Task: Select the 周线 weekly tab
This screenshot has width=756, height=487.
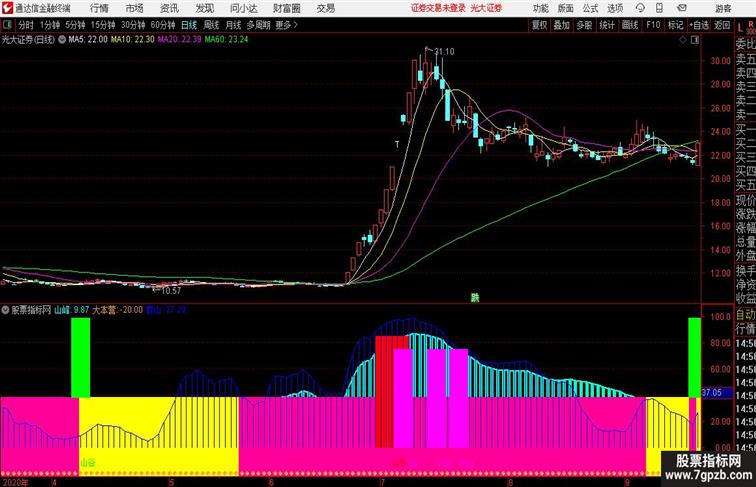Action: click(x=211, y=25)
